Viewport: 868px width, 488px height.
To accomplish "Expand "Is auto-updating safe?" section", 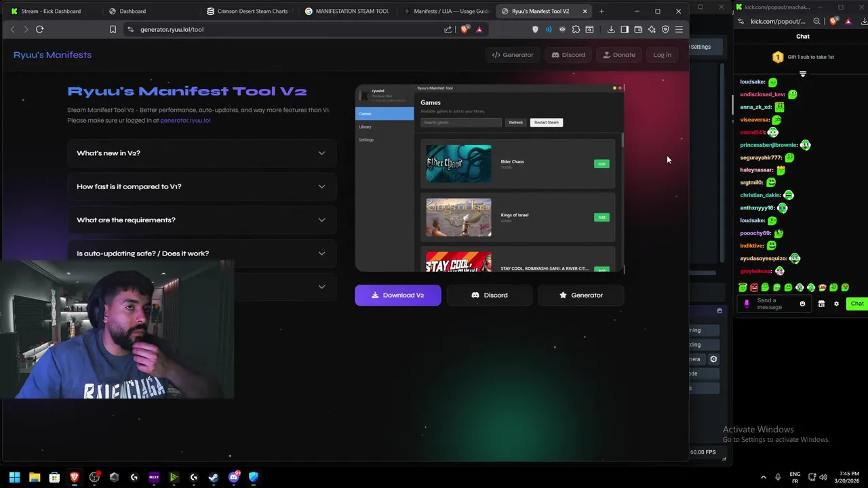I will [201, 253].
